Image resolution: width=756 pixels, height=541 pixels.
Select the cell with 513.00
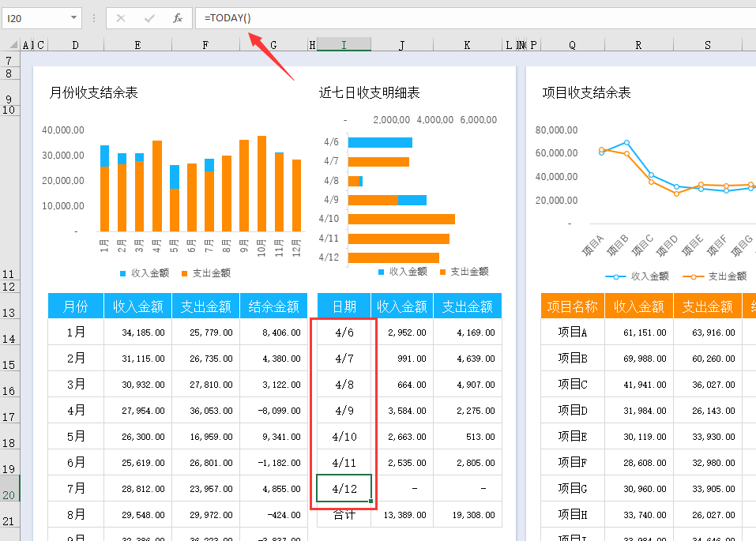tap(467, 437)
